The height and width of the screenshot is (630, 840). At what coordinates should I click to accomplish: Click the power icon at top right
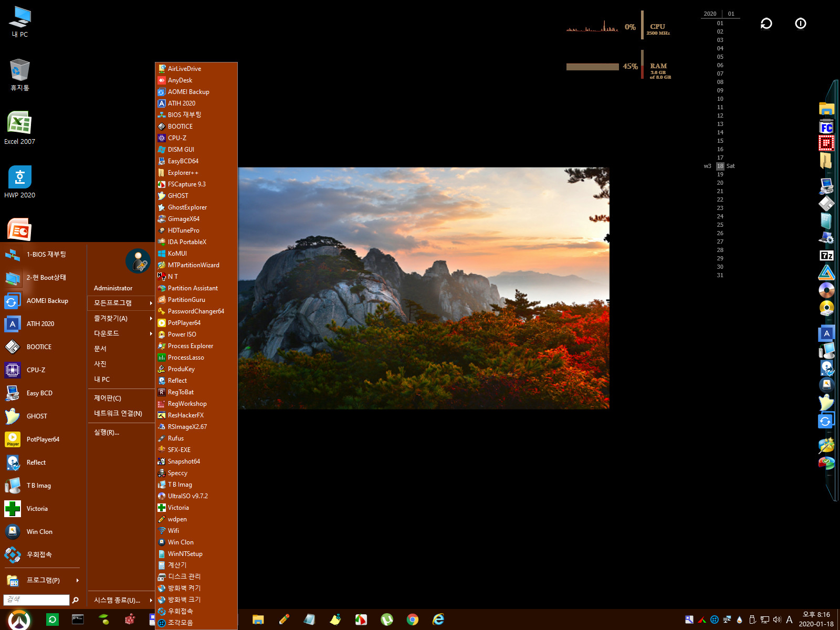tap(801, 24)
